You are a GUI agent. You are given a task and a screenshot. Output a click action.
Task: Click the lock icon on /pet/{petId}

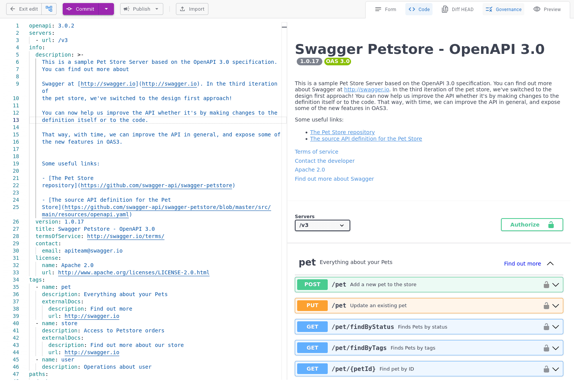(x=546, y=369)
